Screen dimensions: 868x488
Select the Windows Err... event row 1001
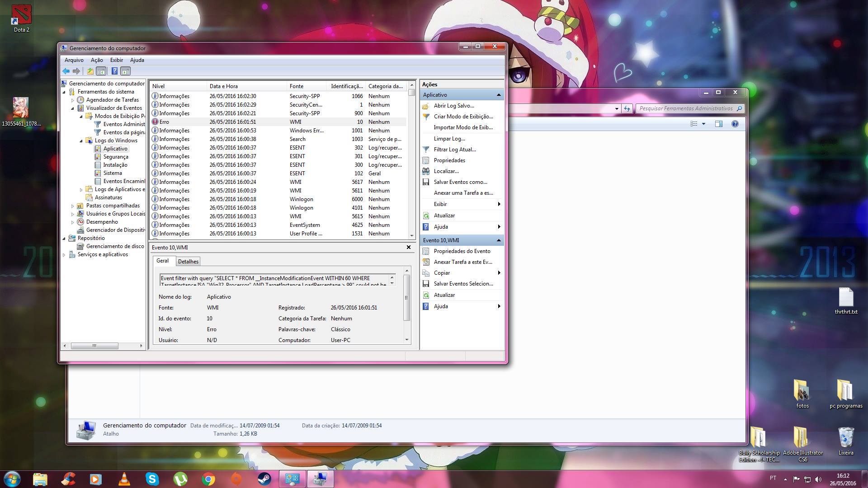[278, 131]
